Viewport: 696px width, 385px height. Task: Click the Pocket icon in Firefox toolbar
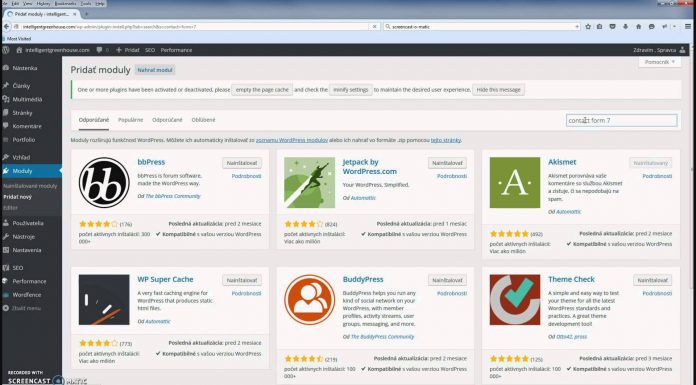pos(613,27)
